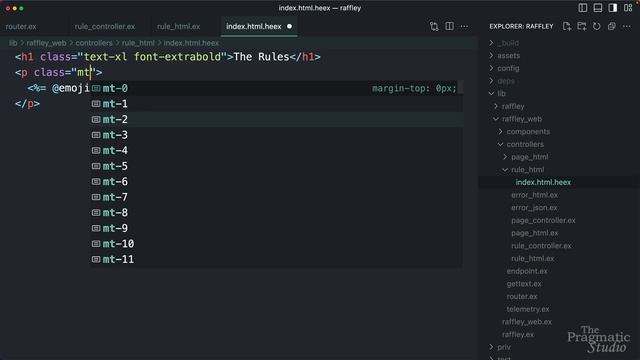Open source control compare changes icon
640x360 pixels.
[x=434, y=27]
